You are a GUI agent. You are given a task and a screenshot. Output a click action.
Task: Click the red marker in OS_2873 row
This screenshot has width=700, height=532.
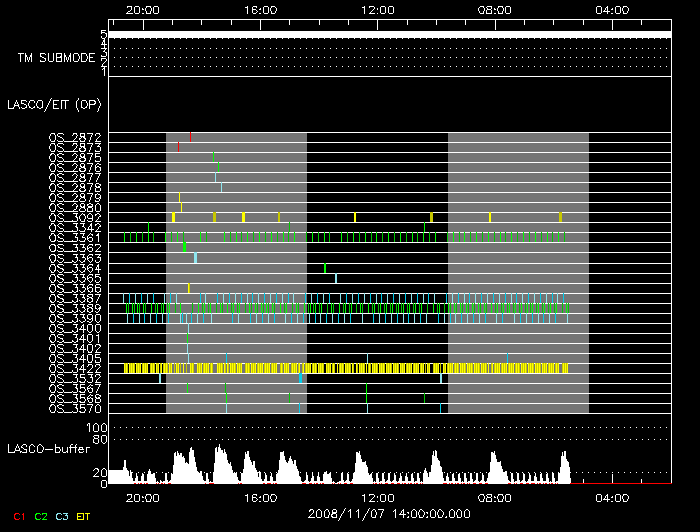pyautogui.click(x=178, y=146)
